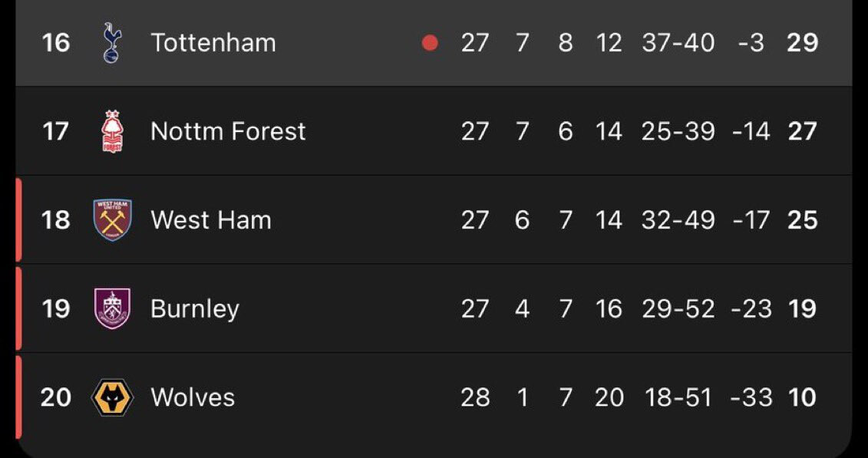This screenshot has width=868, height=458.
Task: Click Burnley's 16 losses value
Action: (609, 308)
